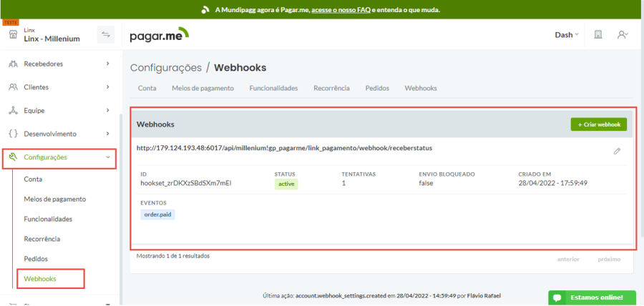Click the Recebedores people icon

pyautogui.click(x=14, y=64)
